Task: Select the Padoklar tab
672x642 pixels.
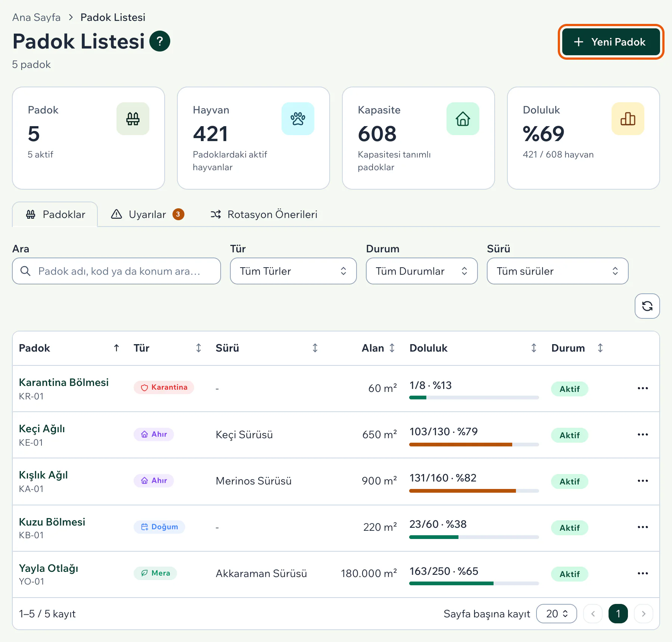Action: 55,214
